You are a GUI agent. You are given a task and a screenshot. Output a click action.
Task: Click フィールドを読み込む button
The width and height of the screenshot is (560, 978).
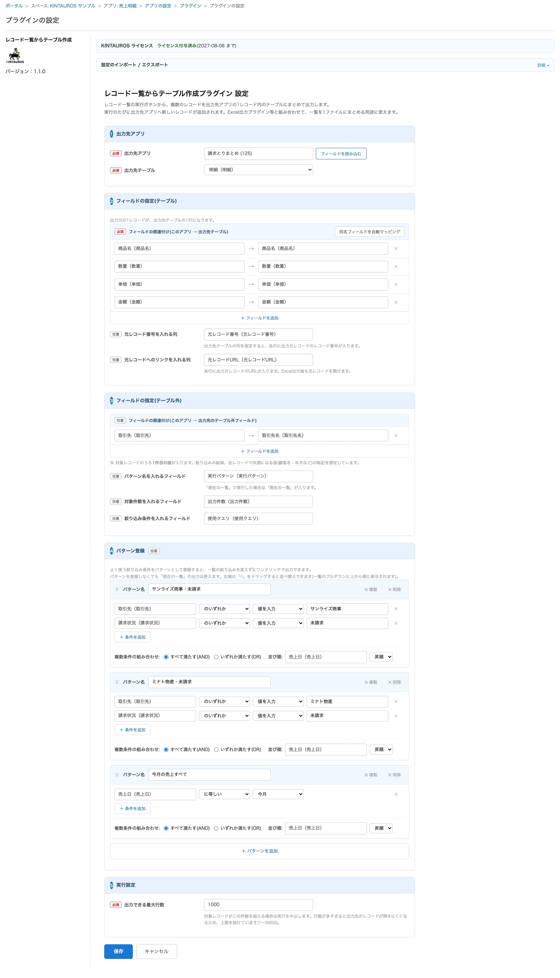341,154
